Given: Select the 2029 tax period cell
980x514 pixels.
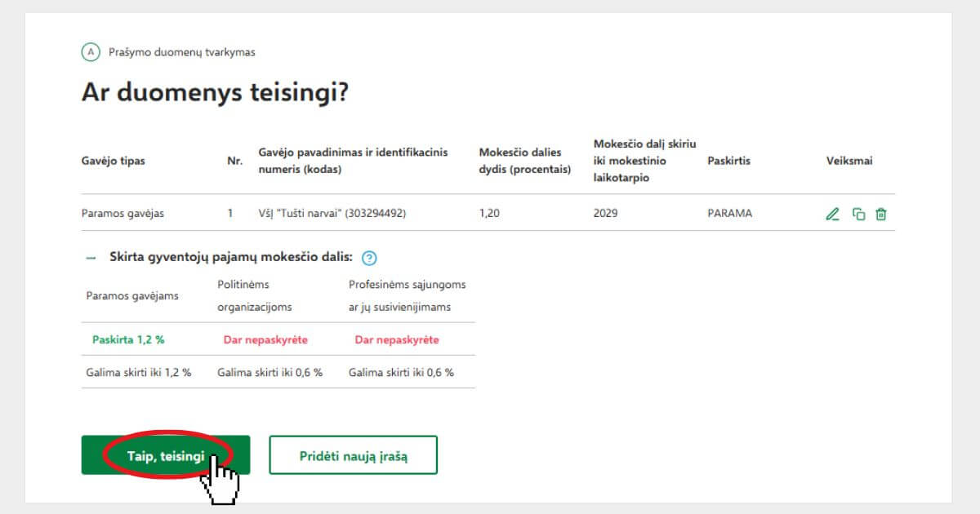Looking at the screenshot, I should point(605,214).
